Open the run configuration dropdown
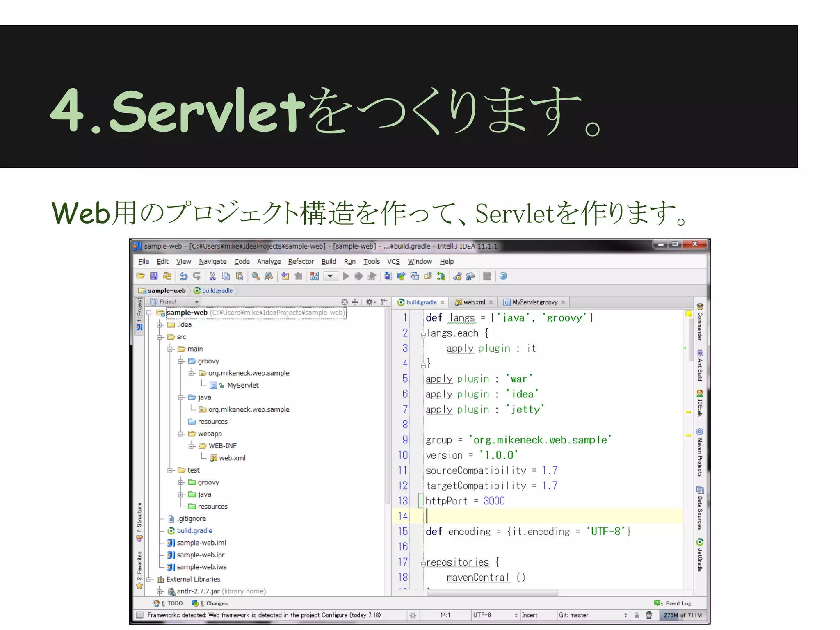The height and width of the screenshot is (630, 840). click(331, 276)
